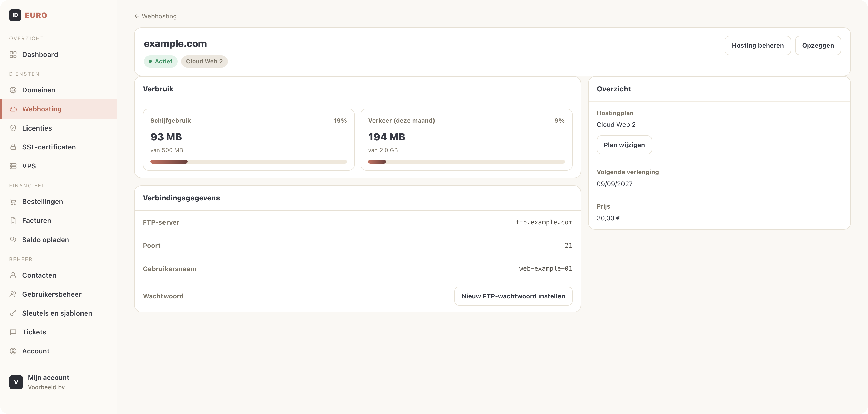Select Licenties in the sidebar
This screenshot has height=414, width=868.
pos(58,128)
